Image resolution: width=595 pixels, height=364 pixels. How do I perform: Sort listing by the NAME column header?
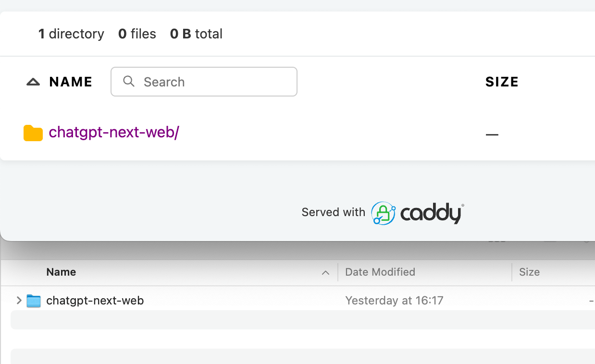pyautogui.click(x=71, y=82)
